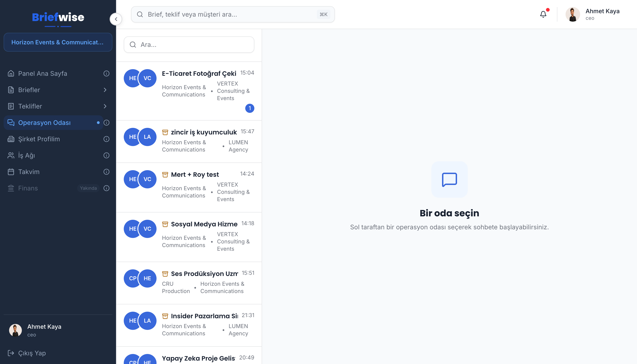Click the info icon beside Operasyon Odası

(106, 122)
